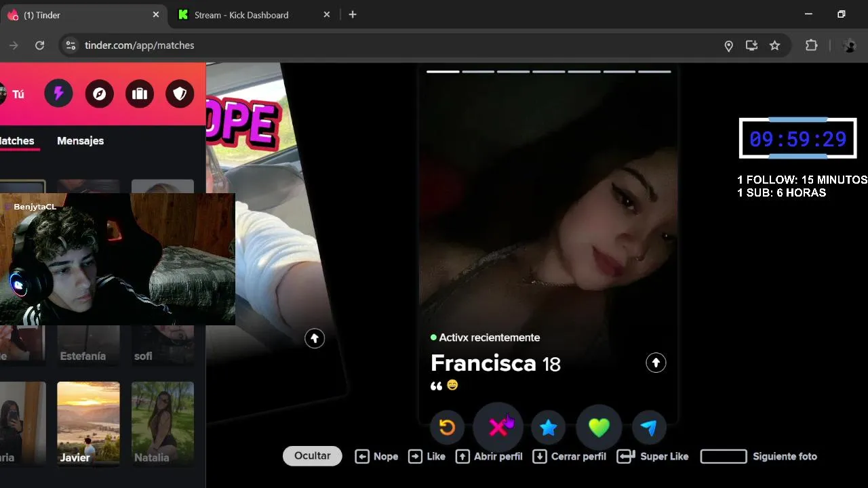Open Francisca's profile with the up arrow
Viewport: 868px width, 488px height.
(x=656, y=363)
